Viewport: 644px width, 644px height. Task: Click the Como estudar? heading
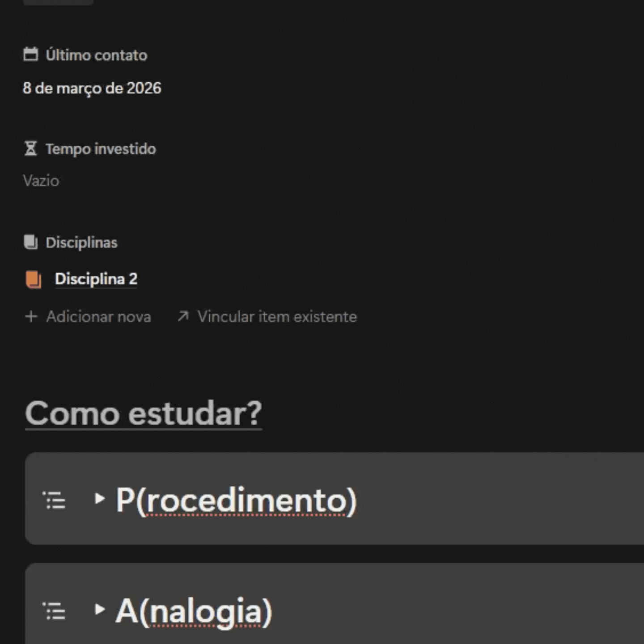coord(143,413)
